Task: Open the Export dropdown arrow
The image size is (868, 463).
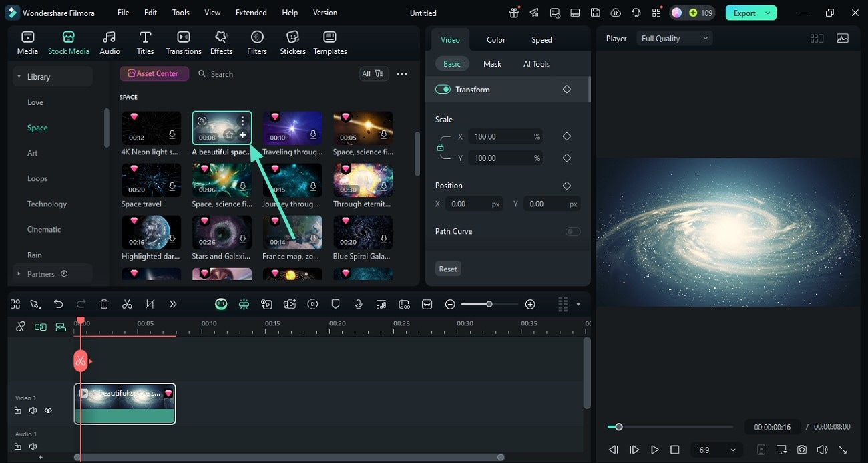Action: [768, 13]
